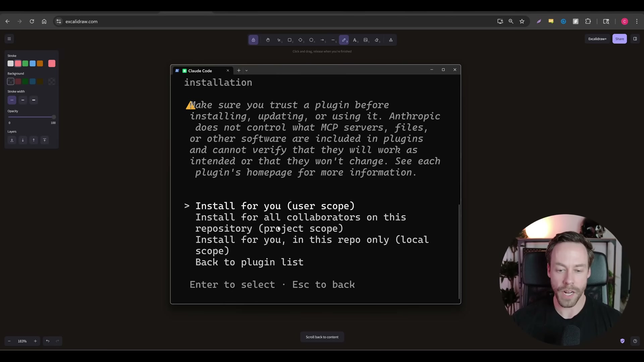The height and width of the screenshot is (362, 644).
Task: Redo the last action
Action: [57, 341]
